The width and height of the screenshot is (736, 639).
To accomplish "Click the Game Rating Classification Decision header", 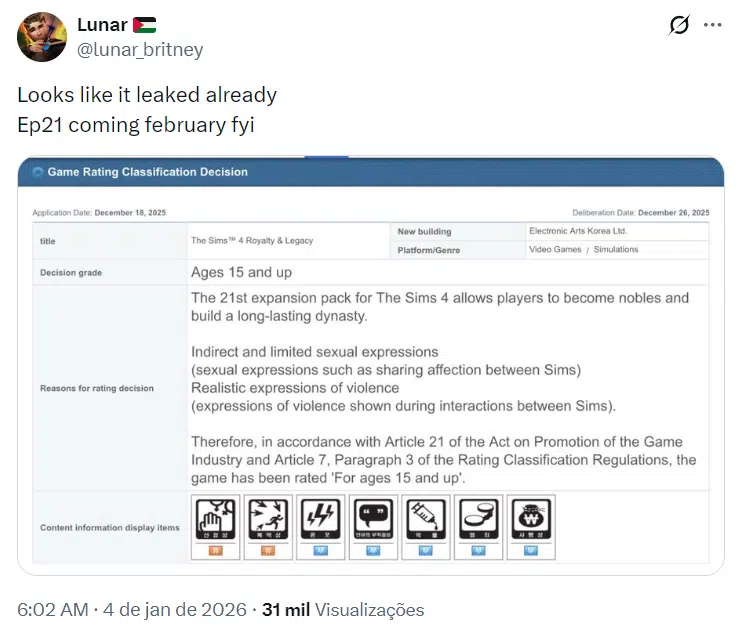I will (x=147, y=172).
